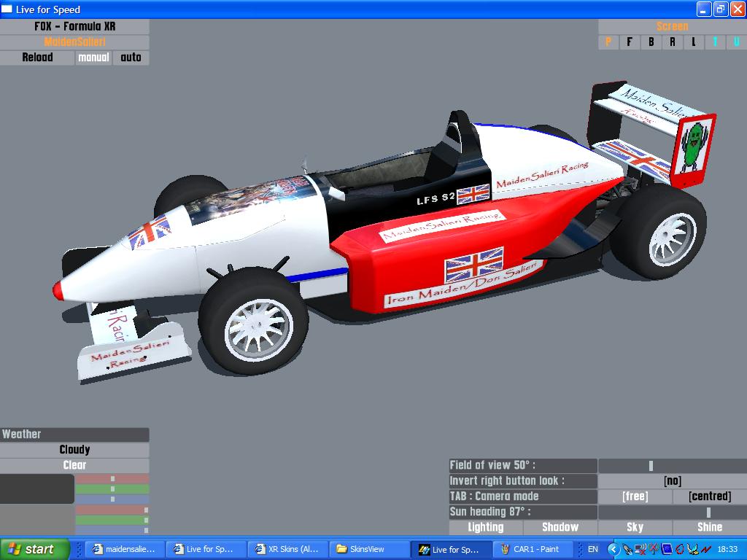
Task: Adjust the lower green color slider
Action: (112, 520)
